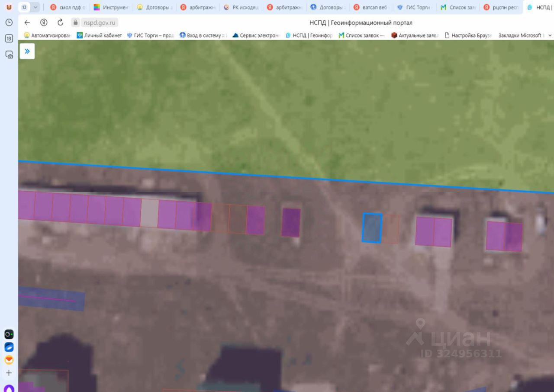This screenshot has height=392, width=554.
Task: Switch to the Список заяв tab
Action: click(x=458, y=7)
